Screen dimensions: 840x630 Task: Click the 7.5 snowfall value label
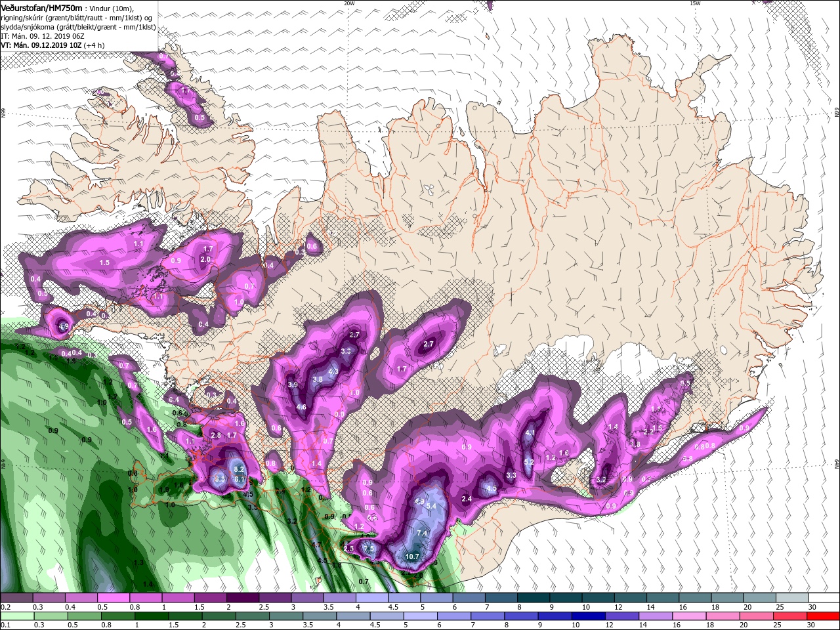click(369, 549)
